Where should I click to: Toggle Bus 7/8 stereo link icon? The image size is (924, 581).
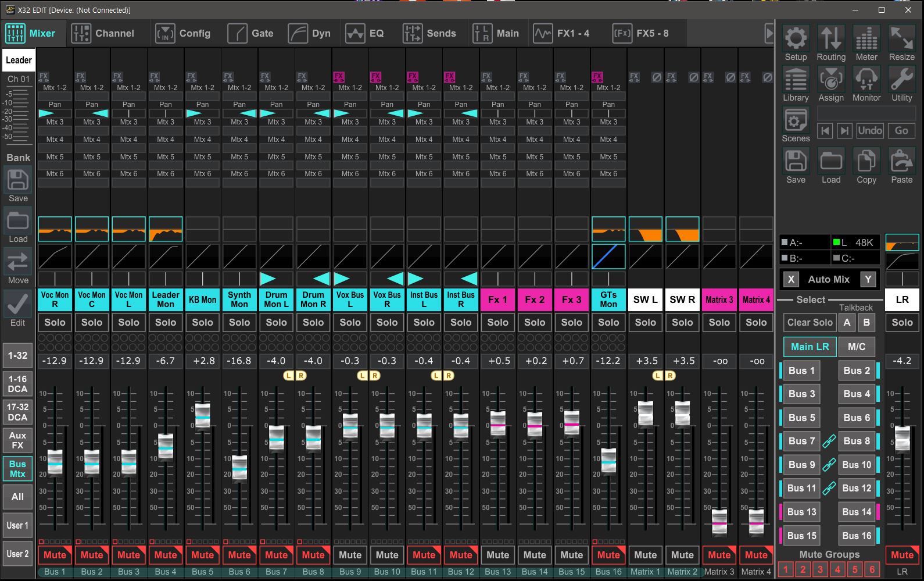(x=829, y=441)
